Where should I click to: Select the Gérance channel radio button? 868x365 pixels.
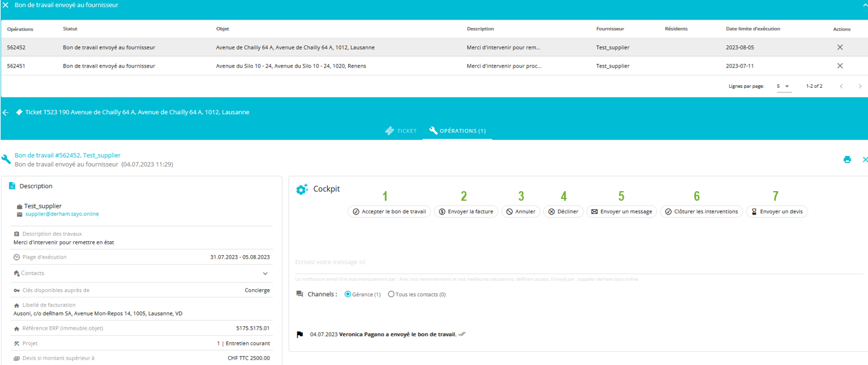(x=348, y=295)
